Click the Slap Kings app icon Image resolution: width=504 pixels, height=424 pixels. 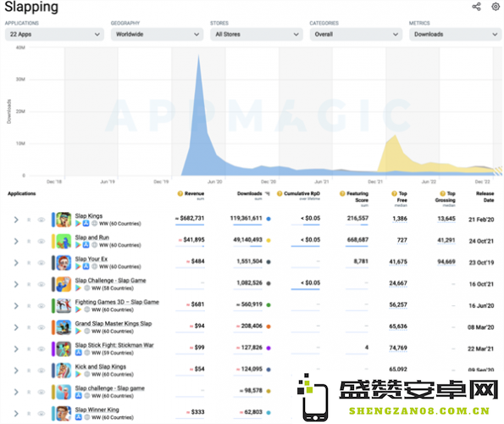[64, 220]
